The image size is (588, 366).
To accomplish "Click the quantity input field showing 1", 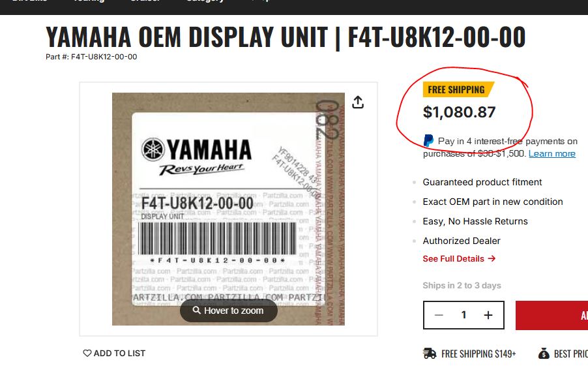I will (x=463, y=315).
